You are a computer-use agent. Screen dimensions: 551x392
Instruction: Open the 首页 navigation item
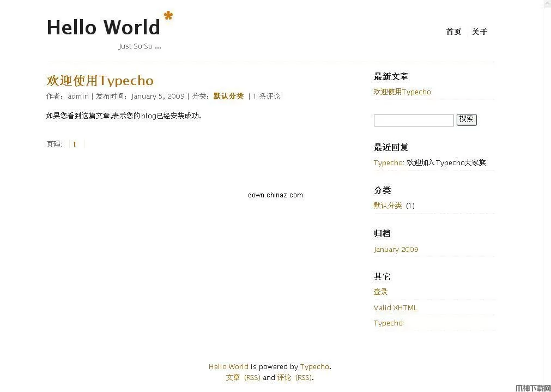pyautogui.click(x=453, y=32)
